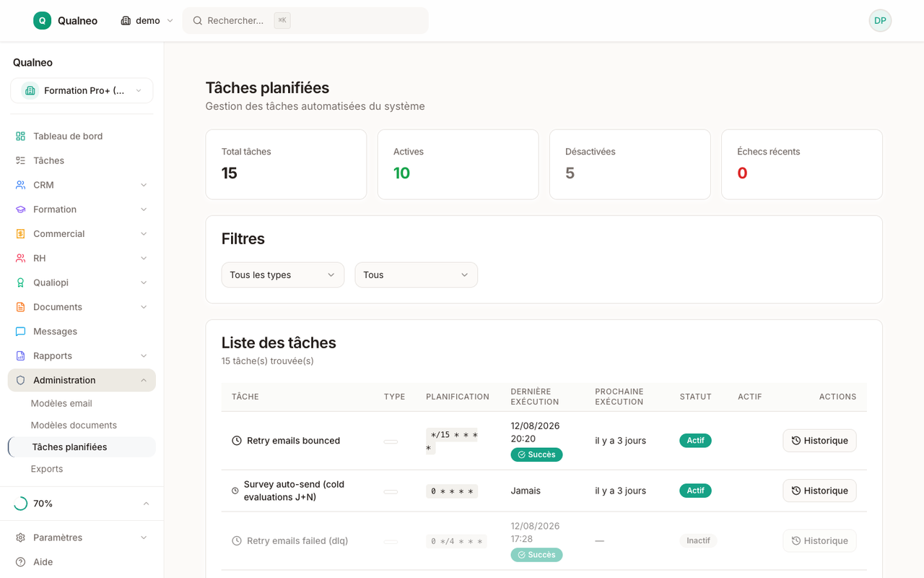Image resolution: width=924 pixels, height=578 pixels.
Task: Expand the 70% progress panel chevron
Action: pos(146,504)
